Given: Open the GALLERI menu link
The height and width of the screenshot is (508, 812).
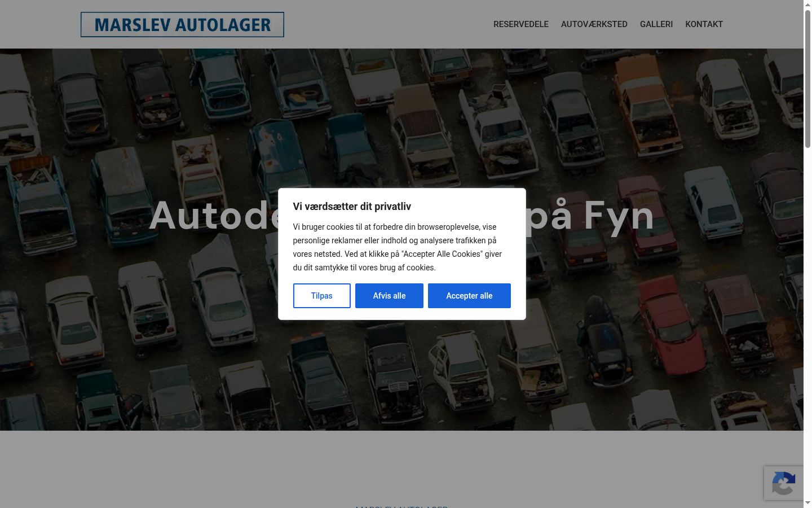Looking at the screenshot, I should (x=656, y=24).
